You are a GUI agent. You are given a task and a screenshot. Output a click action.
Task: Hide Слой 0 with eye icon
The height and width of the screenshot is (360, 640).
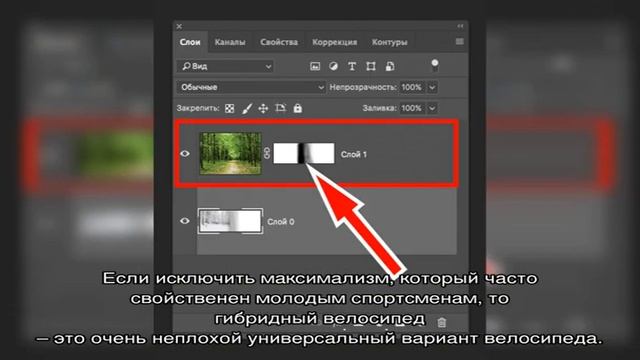(185, 221)
